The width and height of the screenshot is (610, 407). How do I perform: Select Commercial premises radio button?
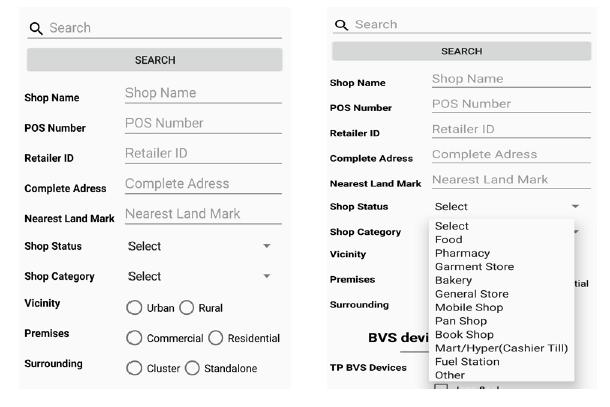tap(135, 337)
